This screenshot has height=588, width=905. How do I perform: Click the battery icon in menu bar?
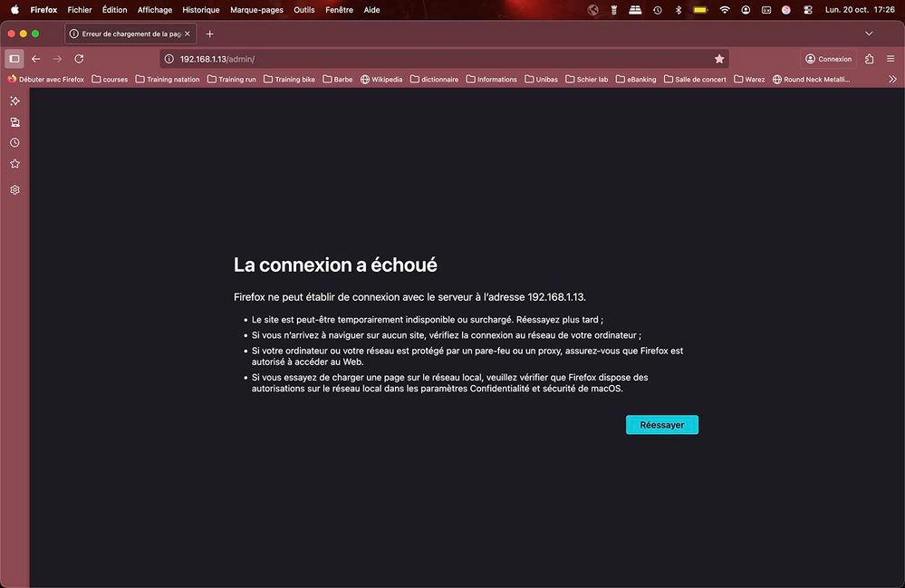click(x=700, y=10)
